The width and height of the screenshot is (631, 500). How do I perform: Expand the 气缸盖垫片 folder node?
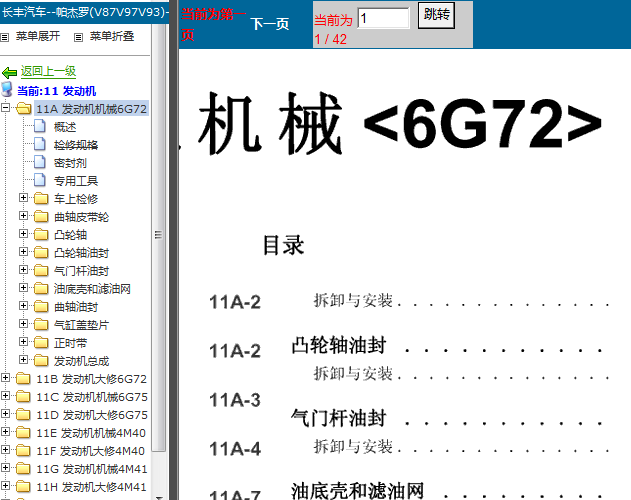click(23, 324)
